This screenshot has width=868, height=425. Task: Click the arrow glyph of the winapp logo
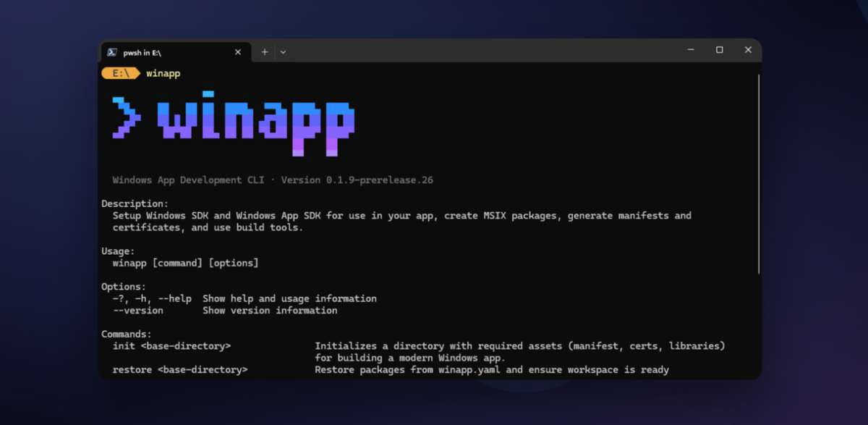(127, 117)
